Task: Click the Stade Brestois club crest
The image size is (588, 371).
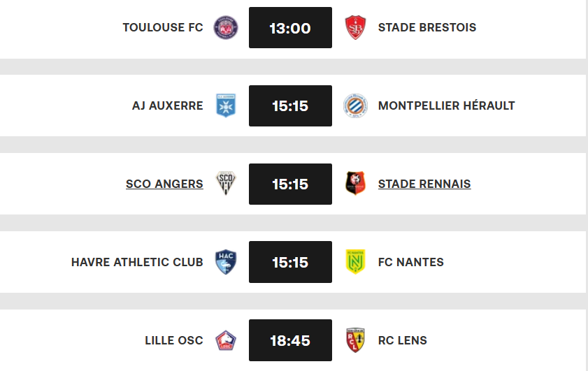Action: (355, 27)
